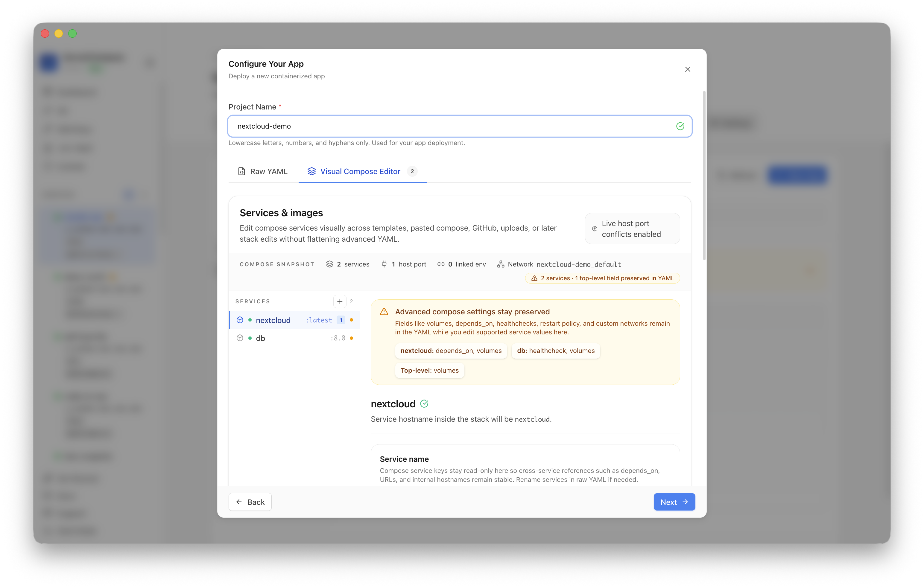Click the blue avatar in the background sidebar
924x588 pixels.
[49, 62]
